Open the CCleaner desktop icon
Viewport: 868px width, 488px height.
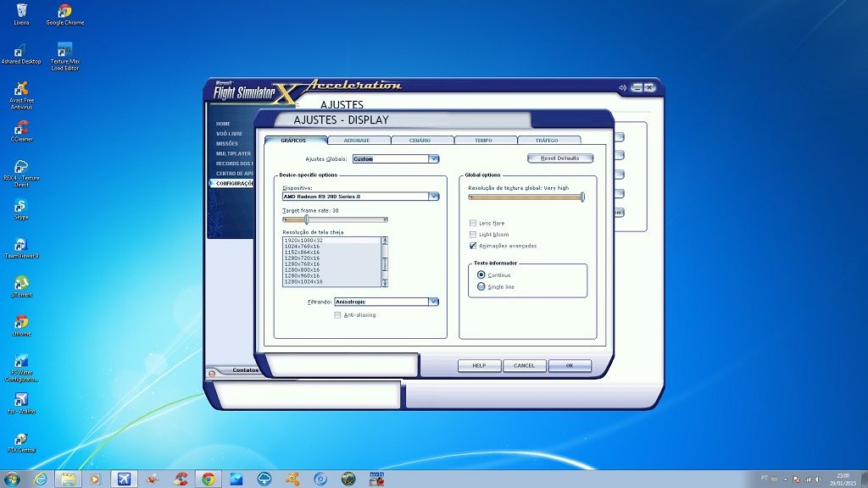point(21,131)
